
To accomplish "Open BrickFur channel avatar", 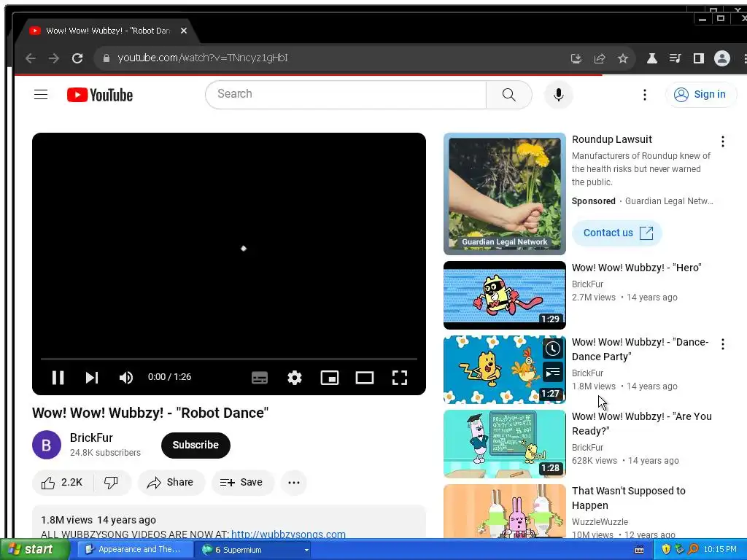I will click(46, 445).
